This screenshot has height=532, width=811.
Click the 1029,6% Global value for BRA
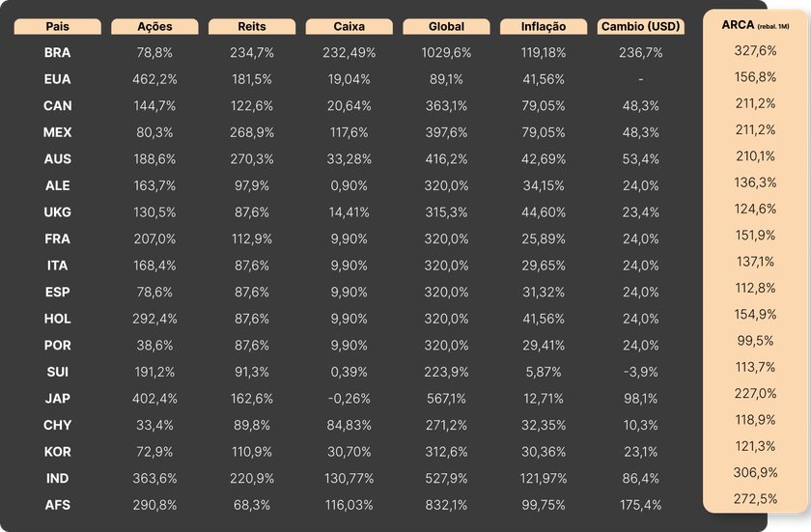[x=446, y=52]
